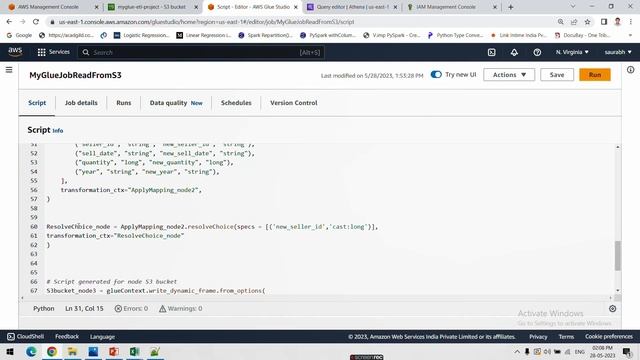Focus the AWS Search field
The height and width of the screenshot is (360, 640).
[201, 52]
